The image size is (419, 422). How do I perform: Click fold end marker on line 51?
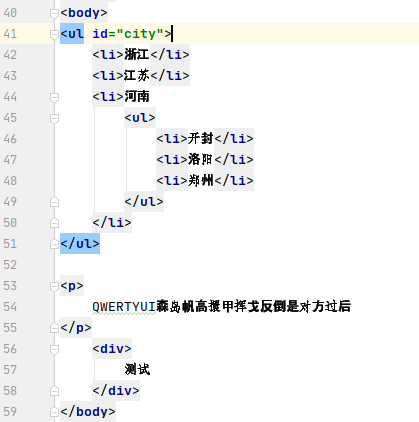point(54,244)
